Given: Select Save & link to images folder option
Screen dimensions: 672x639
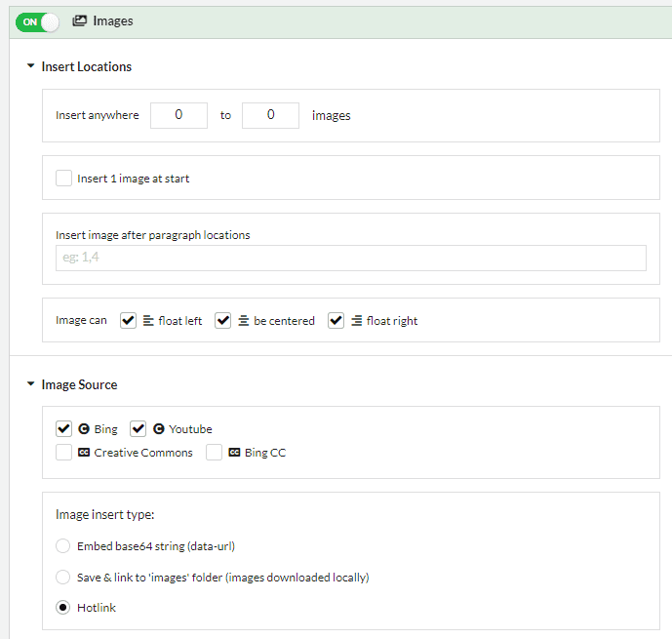Looking at the screenshot, I should [x=63, y=578].
